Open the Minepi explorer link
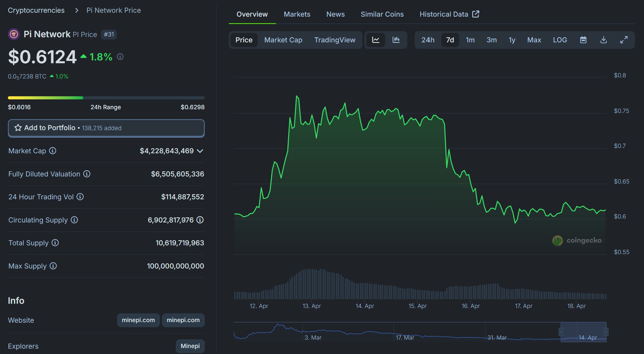Image resolution: width=644 pixels, height=354 pixels. pos(190,346)
